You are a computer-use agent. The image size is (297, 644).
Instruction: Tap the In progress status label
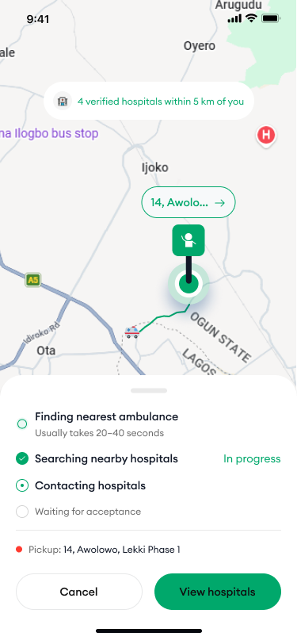coord(252,458)
